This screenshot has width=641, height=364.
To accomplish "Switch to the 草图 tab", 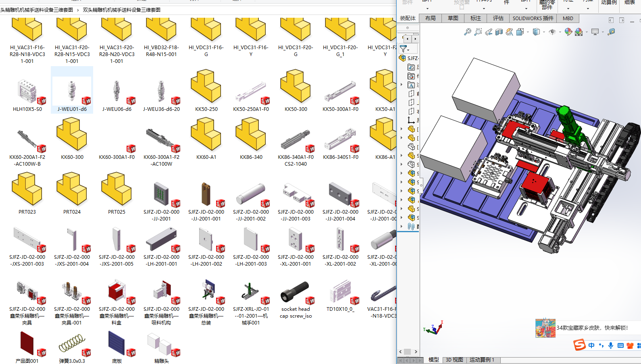I will (x=453, y=18).
